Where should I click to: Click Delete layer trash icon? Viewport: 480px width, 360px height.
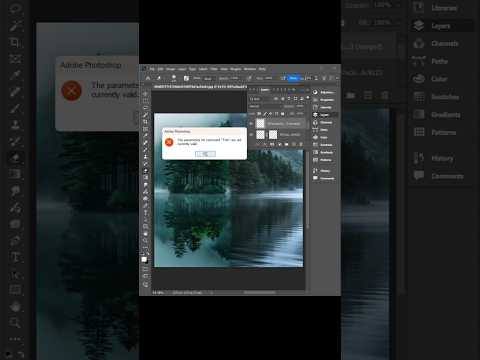[301, 144]
